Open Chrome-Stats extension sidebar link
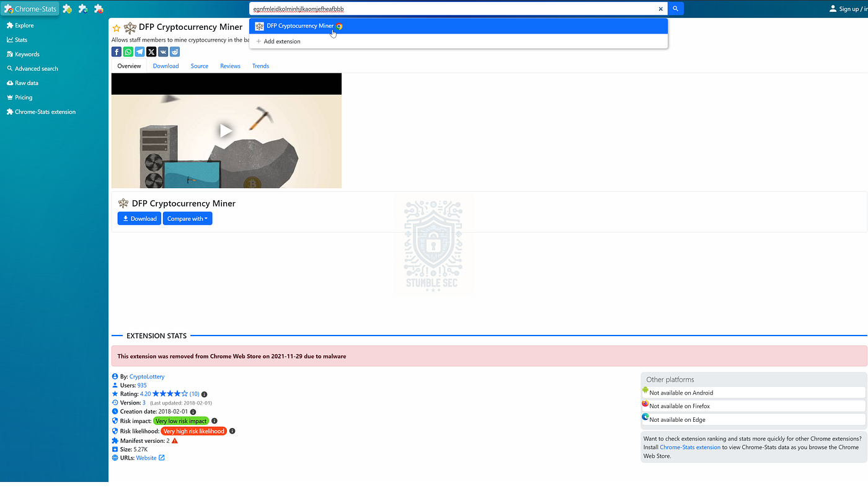Viewport: 868px width, 490px height. [x=41, y=112]
